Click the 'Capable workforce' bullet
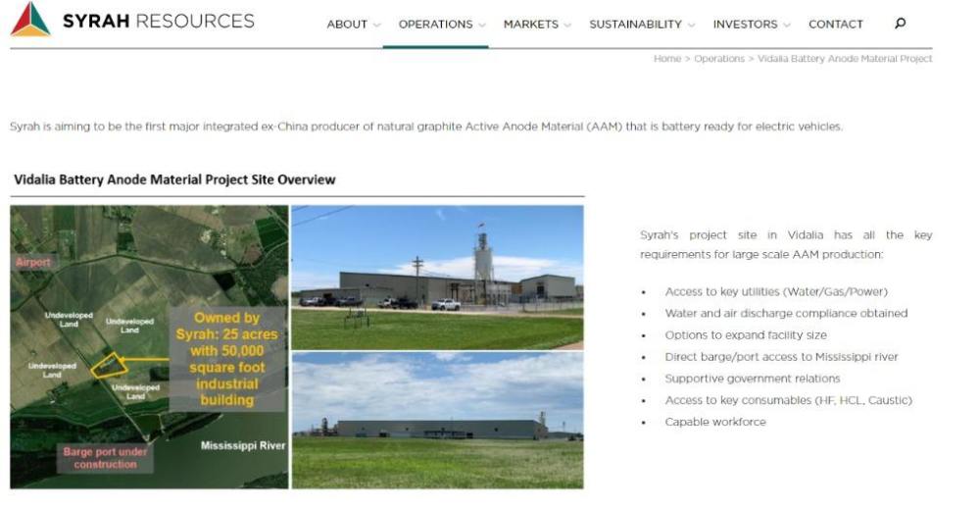Image resolution: width=980 pixels, height=508 pixels. tap(715, 422)
